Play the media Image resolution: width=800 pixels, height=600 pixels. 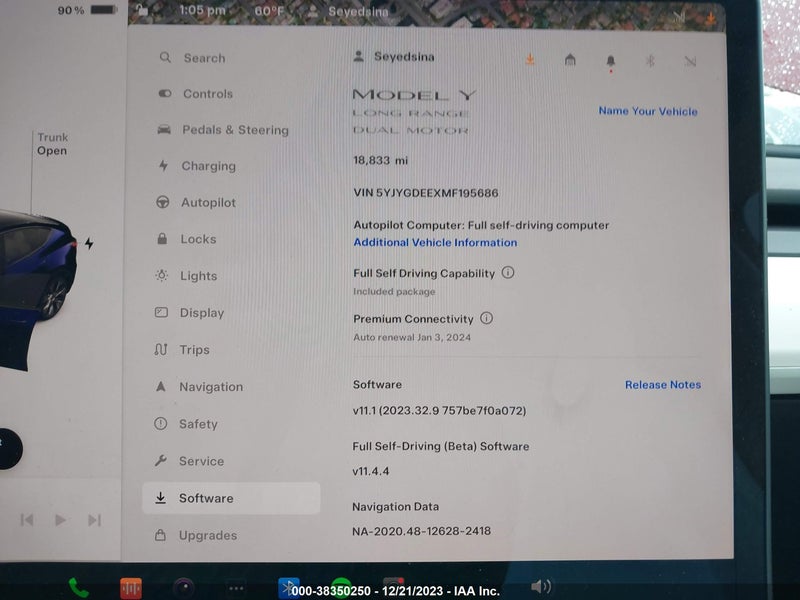[60, 520]
